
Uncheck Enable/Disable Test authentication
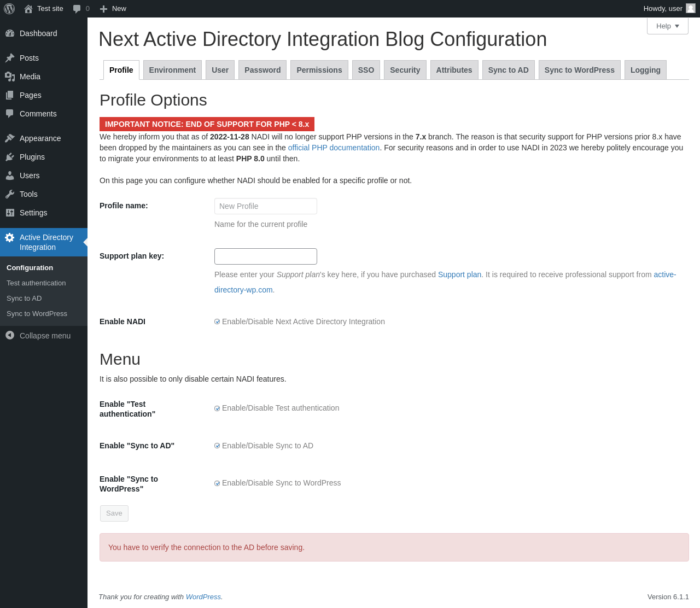217,408
